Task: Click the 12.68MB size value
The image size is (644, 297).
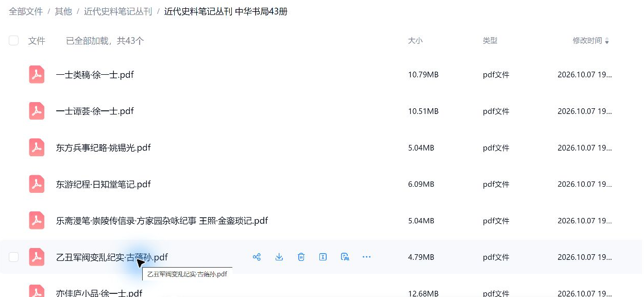Action: [x=423, y=293]
